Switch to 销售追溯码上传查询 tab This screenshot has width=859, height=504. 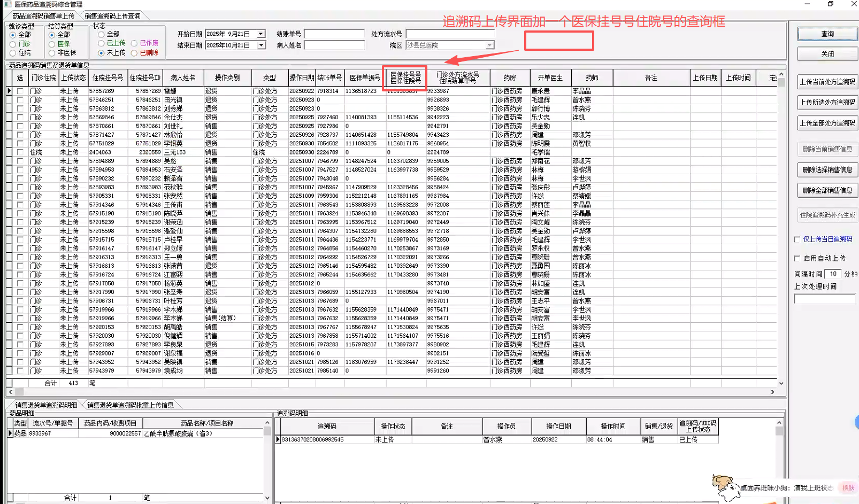tap(112, 16)
